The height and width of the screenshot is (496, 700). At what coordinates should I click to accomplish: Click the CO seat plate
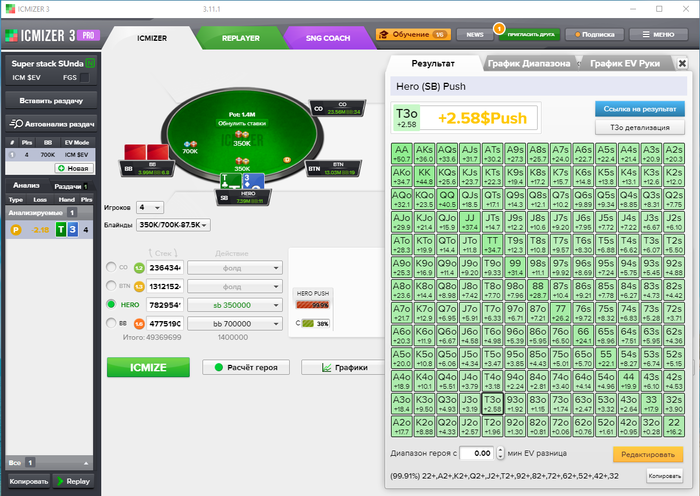point(338,108)
